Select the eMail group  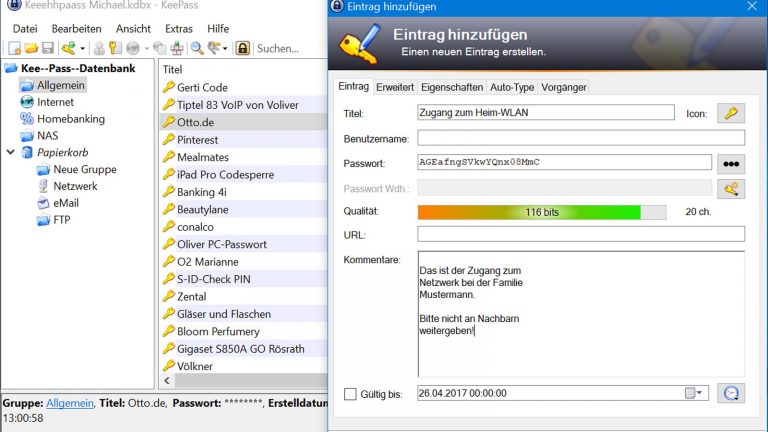[66, 203]
